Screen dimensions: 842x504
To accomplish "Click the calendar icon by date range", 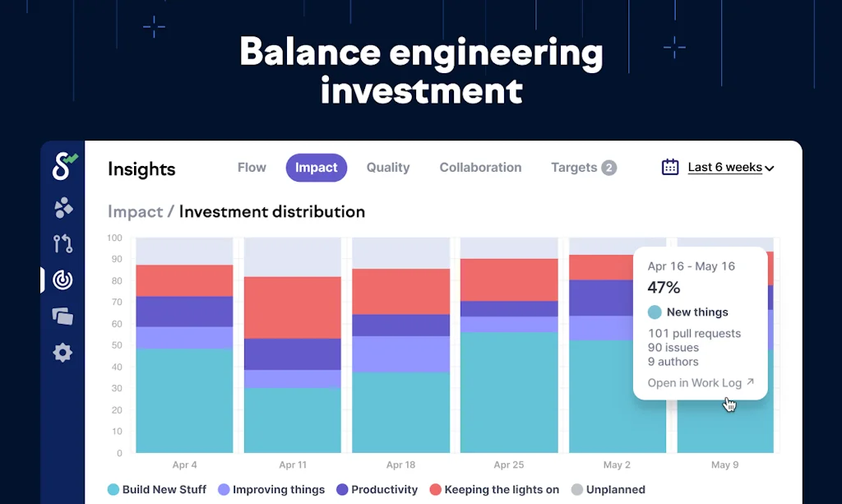I will [670, 167].
